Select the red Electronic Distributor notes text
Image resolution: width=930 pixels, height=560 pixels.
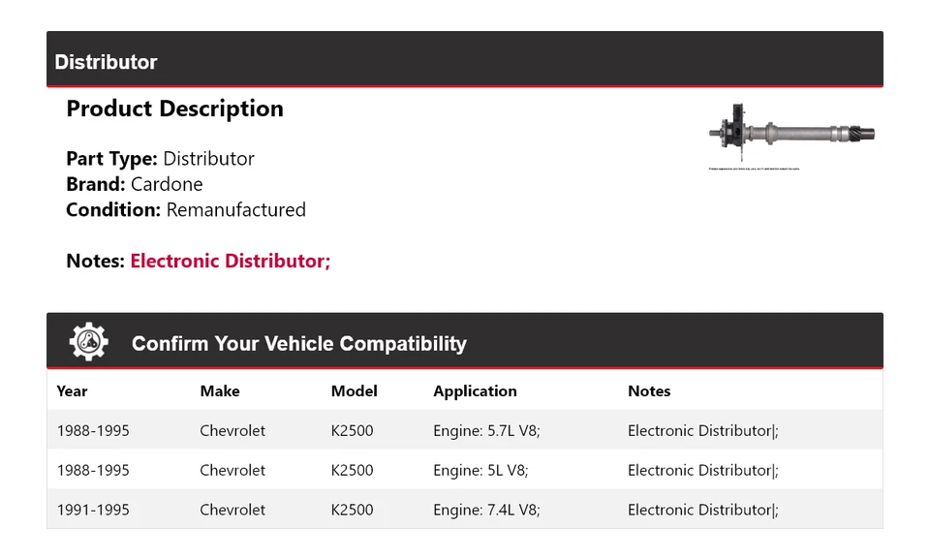pyautogui.click(x=231, y=261)
